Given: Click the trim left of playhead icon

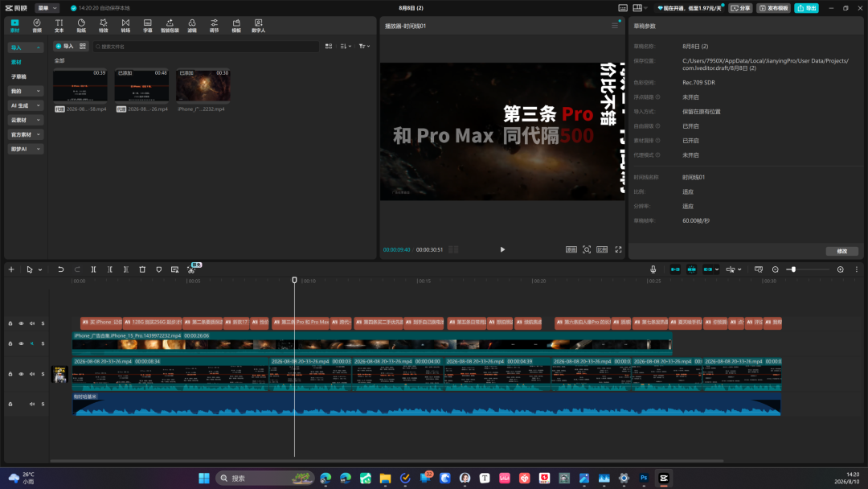Looking at the screenshot, I should [x=109, y=269].
